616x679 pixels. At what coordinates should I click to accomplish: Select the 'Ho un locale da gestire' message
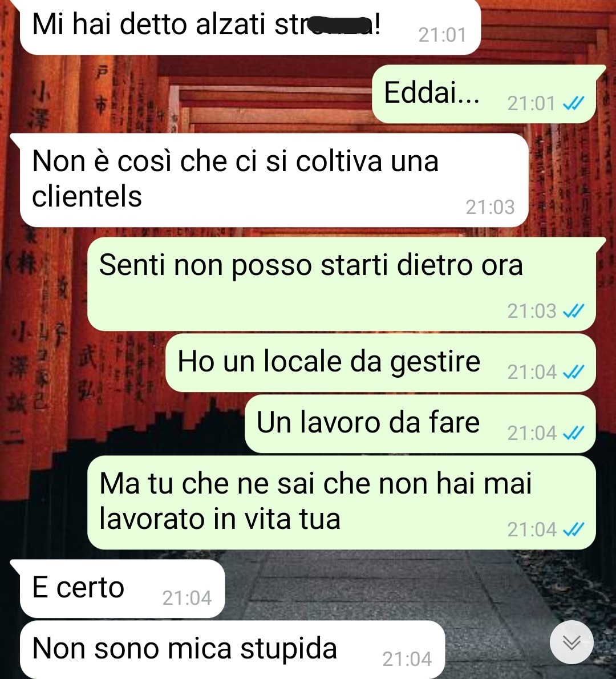380,363
